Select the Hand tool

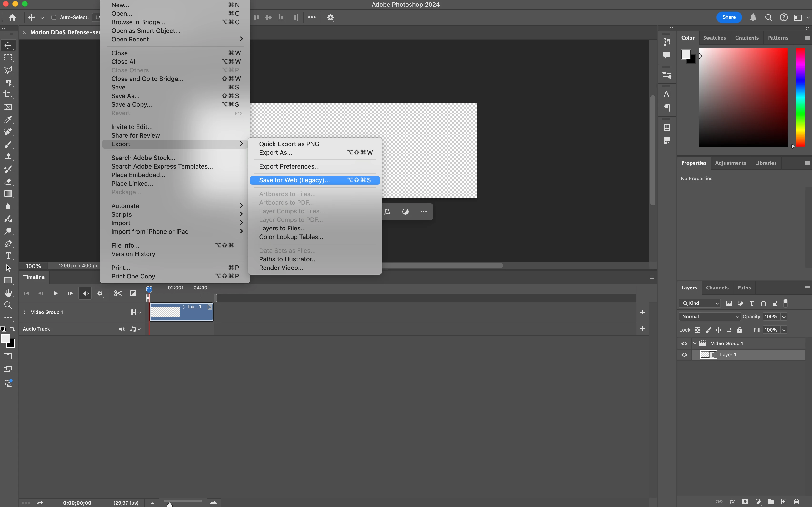[8, 293]
